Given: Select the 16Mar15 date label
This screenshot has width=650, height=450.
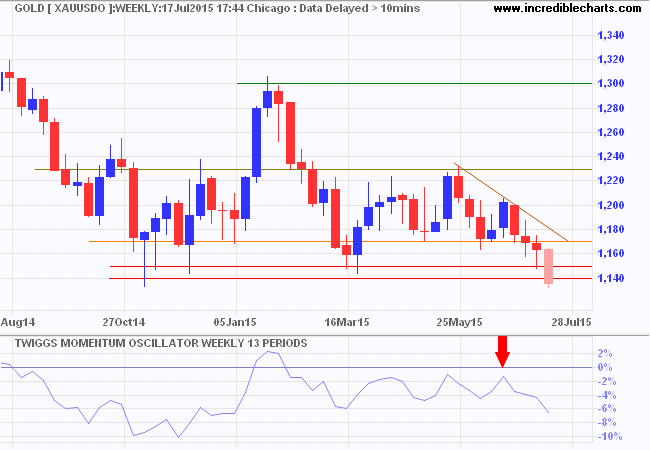Looking at the screenshot, I should (x=347, y=322).
